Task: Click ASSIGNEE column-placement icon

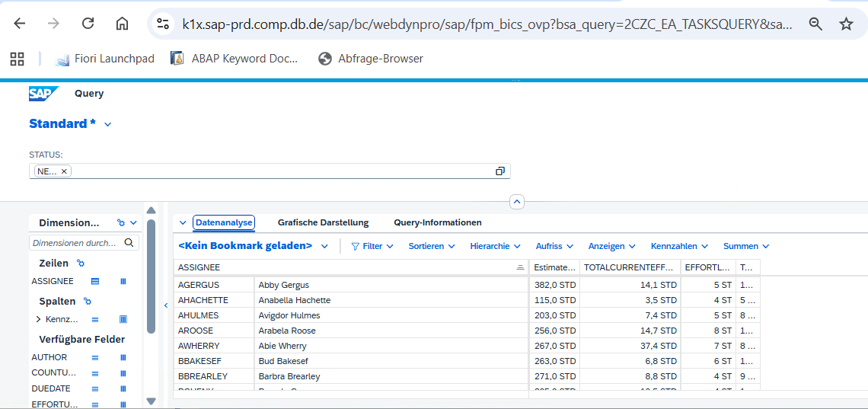Action: pos(123,281)
